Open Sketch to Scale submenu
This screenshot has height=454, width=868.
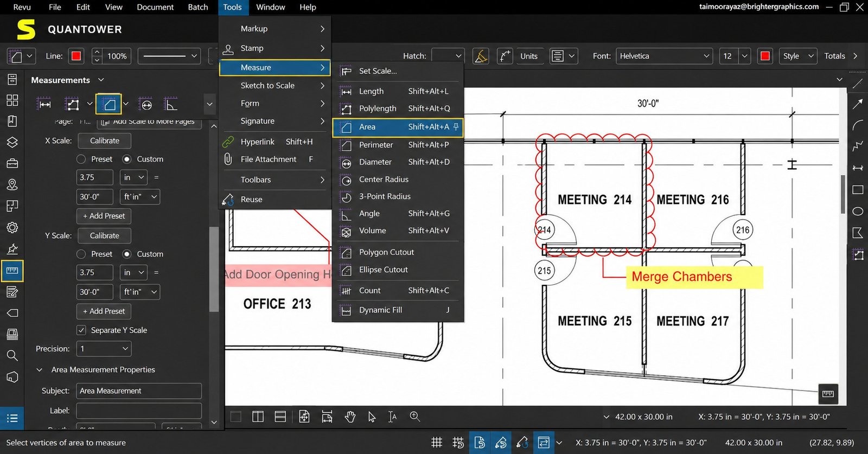point(275,86)
